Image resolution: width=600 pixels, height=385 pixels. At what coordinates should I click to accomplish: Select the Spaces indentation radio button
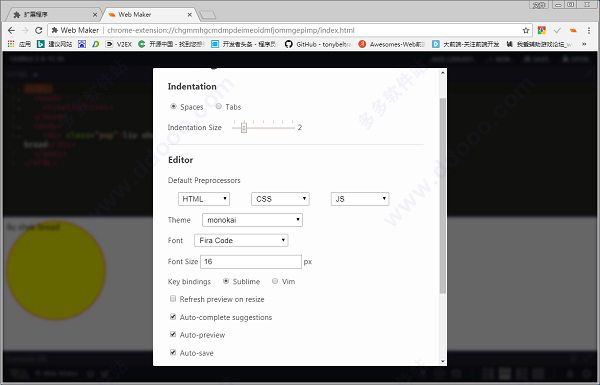[x=173, y=106]
